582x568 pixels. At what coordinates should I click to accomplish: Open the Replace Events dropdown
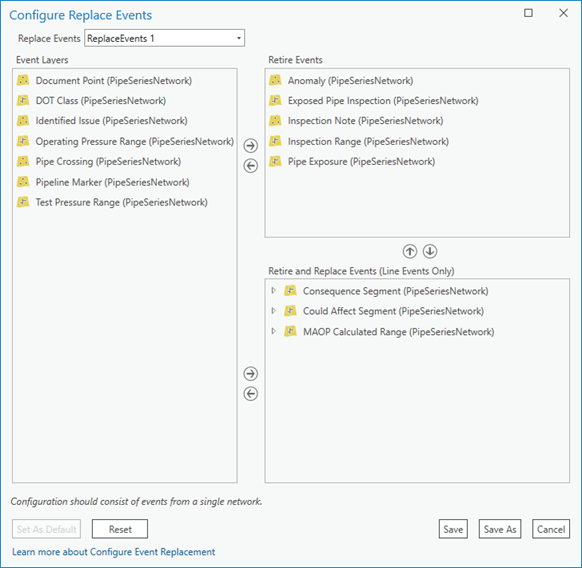click(x=164, y=38)
